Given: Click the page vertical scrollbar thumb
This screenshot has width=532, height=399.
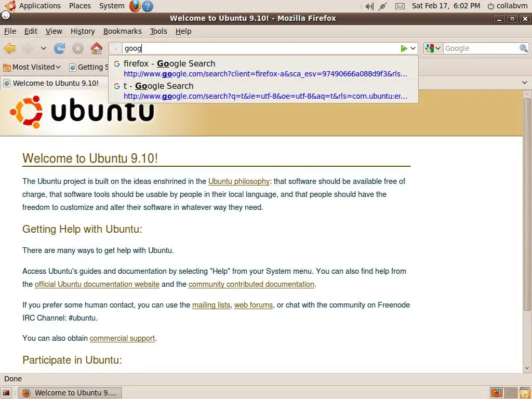Looking at the screenshot, I should (527, 204).
